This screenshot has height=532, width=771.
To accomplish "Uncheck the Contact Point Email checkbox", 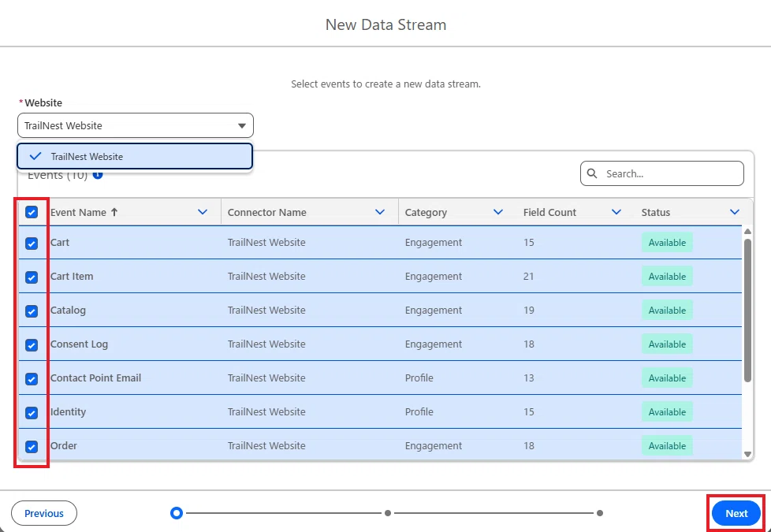I will coord(32,379).
